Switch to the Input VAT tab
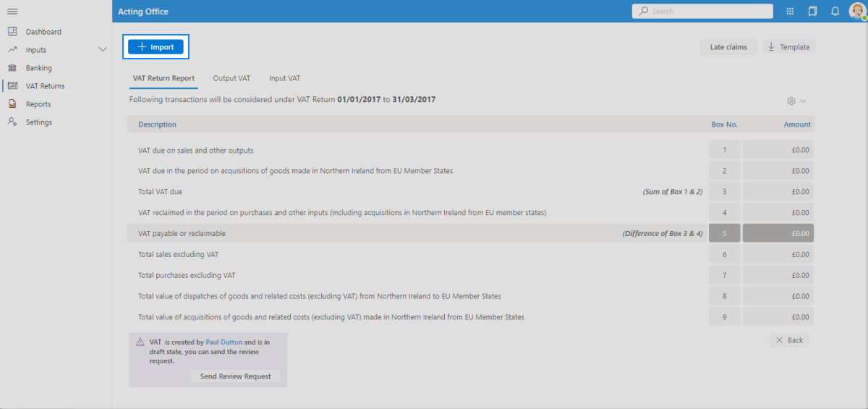This screenshot has width=868, height=409. click(x=284, y=78)
